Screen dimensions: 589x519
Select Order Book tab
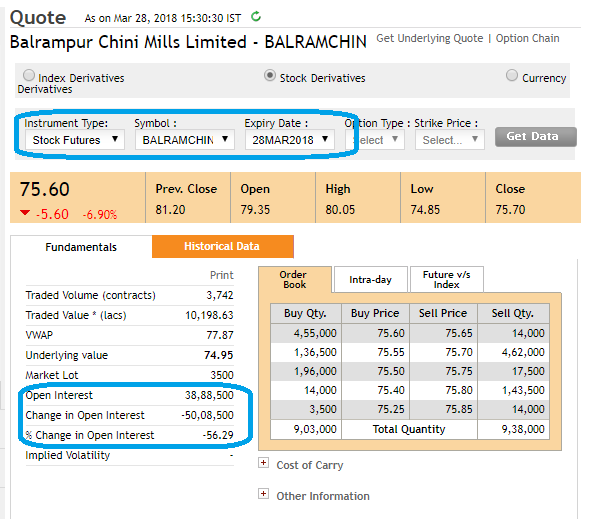pyautogui.click(x=294, y=279)
